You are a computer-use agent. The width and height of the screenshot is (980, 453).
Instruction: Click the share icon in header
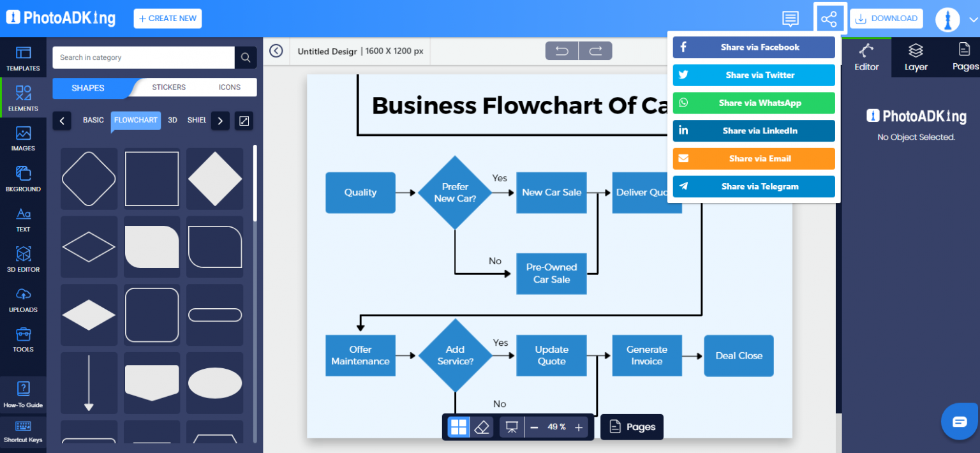point(829,19)
